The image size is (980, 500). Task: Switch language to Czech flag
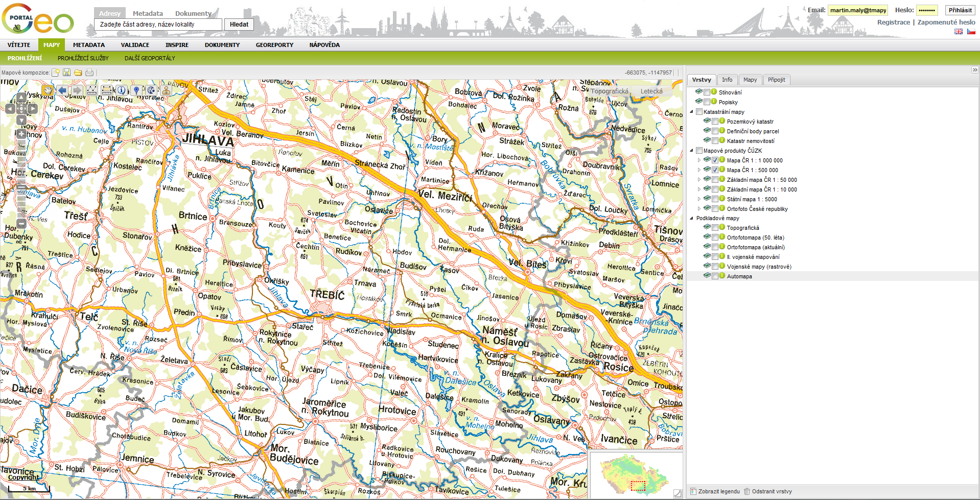tap(971, 32)
